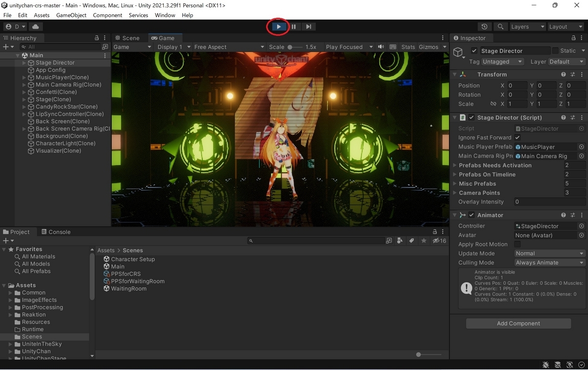Expand Prefabs Needs Activation list

pyautogui.click(x=455, y=165)
